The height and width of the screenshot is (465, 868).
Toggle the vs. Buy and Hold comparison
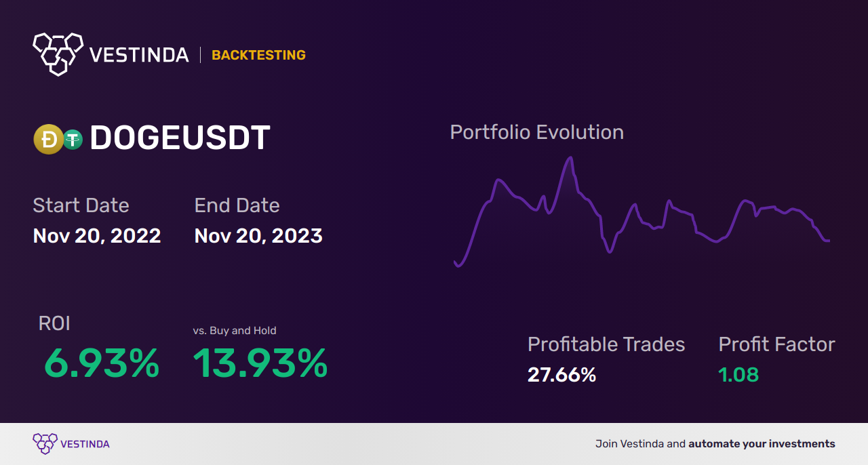tap(235, 331)
